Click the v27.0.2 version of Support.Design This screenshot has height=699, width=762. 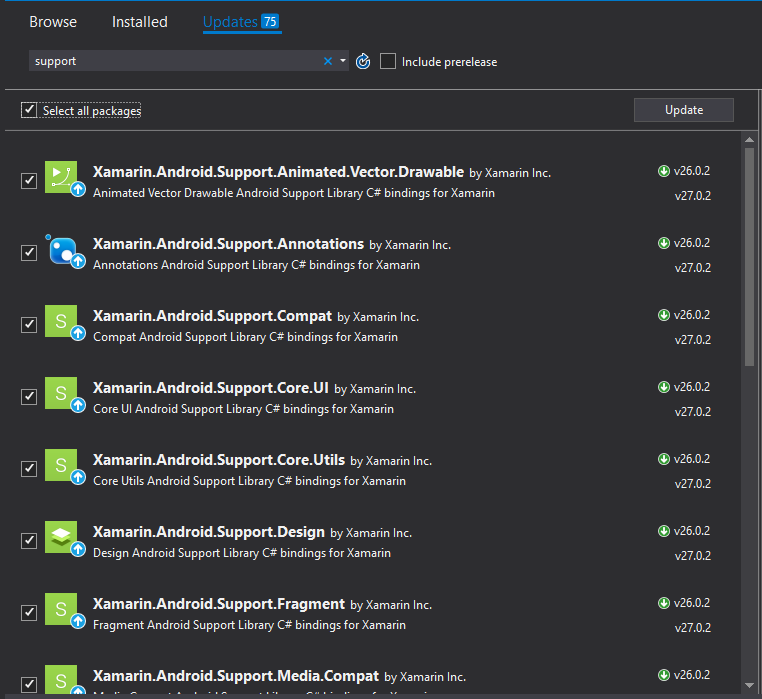(x=693, y=556)
